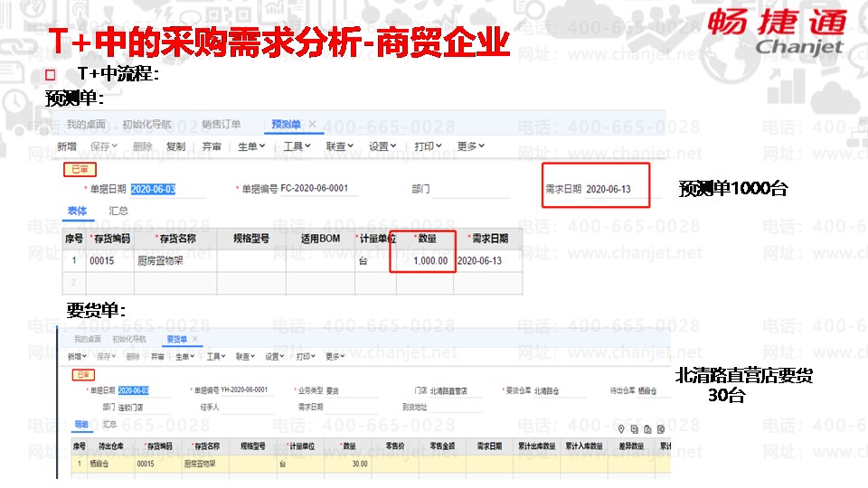Click 删除 in the 预测单 toolbar

[142, 146]
